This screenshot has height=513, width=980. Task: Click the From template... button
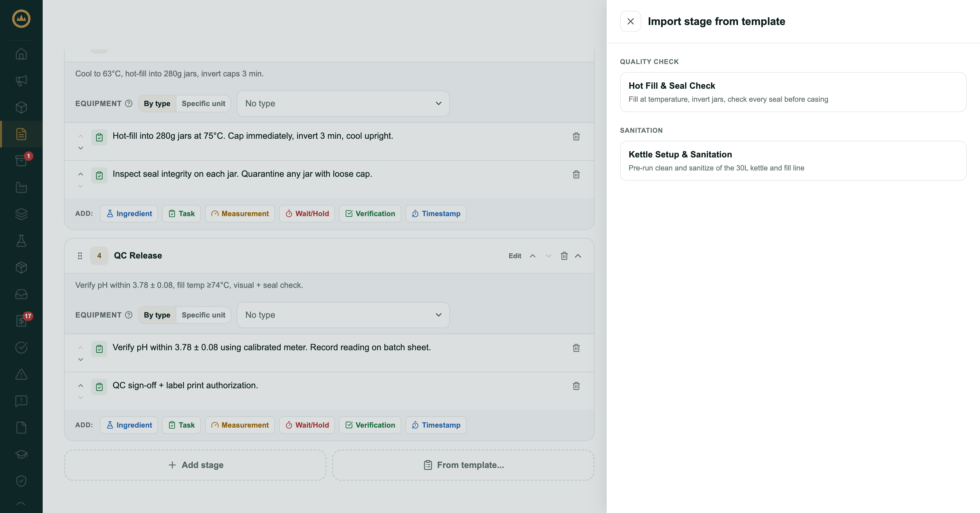coord(463,465)
